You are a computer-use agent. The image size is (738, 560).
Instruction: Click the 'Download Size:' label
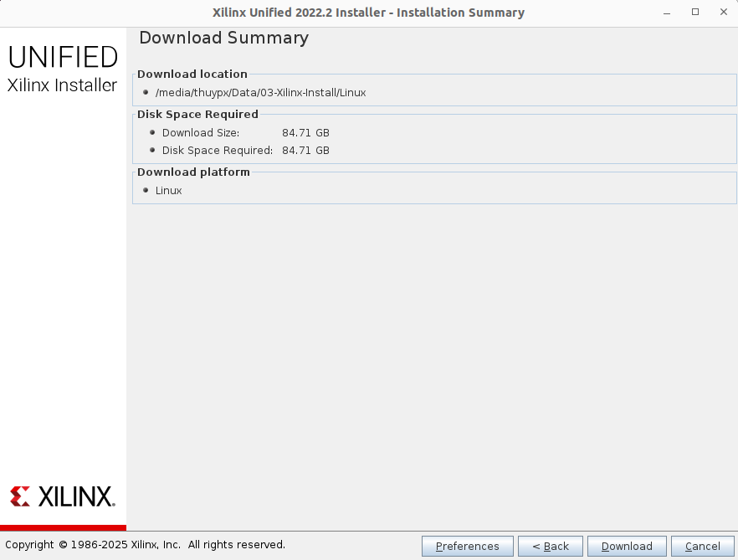point(201,133)
